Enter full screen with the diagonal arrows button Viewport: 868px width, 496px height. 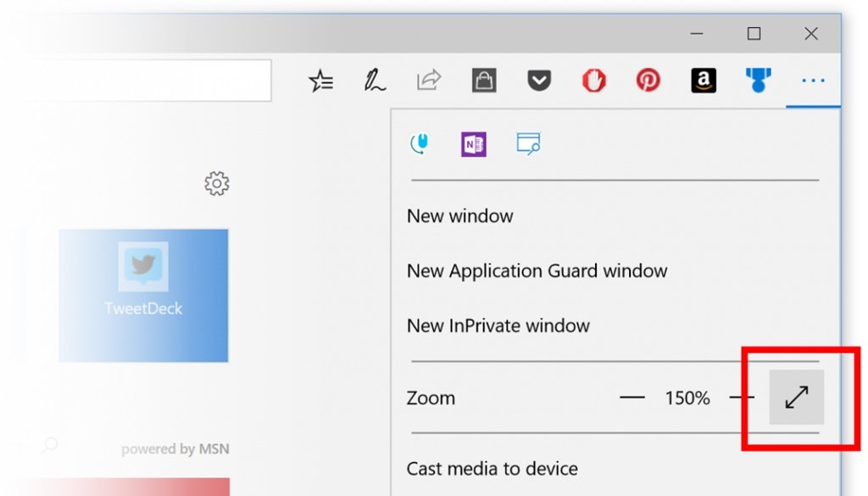point(797,398)
